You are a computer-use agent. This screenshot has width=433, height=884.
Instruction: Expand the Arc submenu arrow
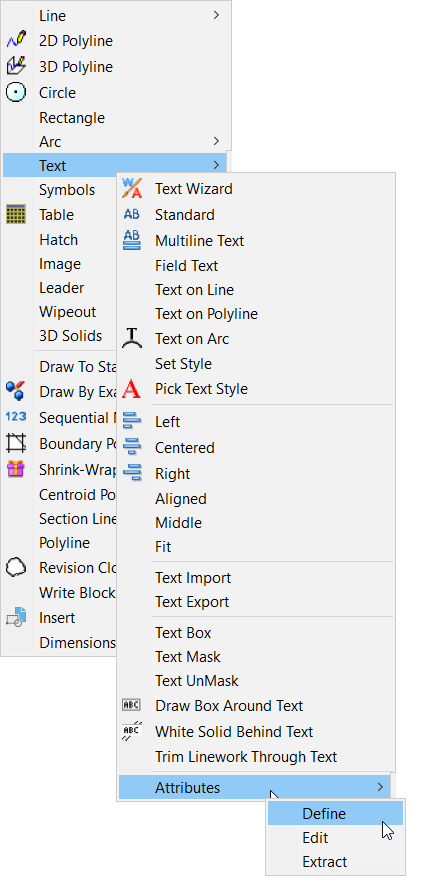(x=216, y=141)
